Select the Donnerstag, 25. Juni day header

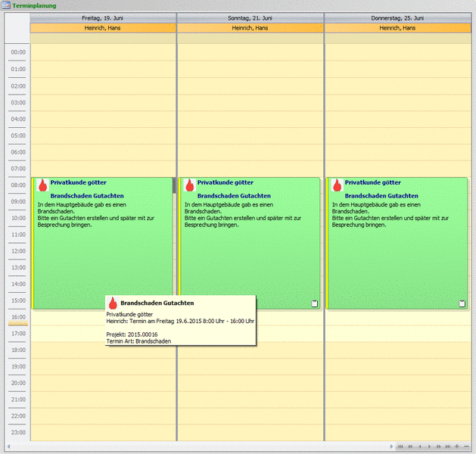tap(397, 18)
